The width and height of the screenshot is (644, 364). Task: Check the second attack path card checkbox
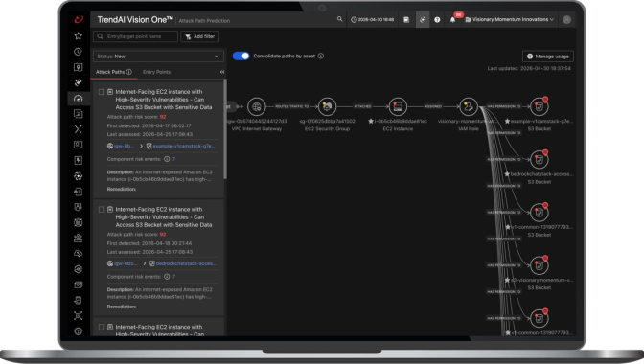coord(102,209)
